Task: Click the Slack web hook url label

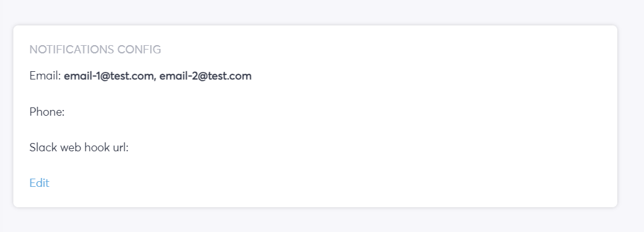Action: coord(79,147)
